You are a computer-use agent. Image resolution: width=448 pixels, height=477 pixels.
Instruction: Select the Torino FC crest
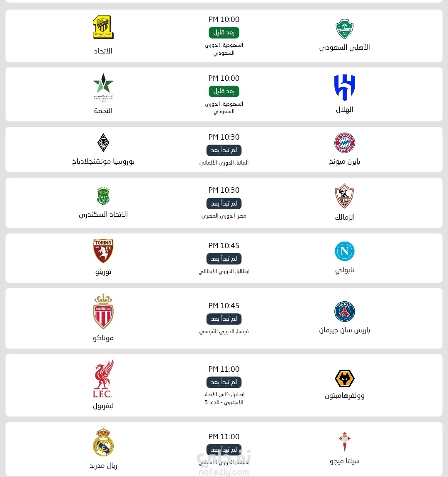coord(103,251)
